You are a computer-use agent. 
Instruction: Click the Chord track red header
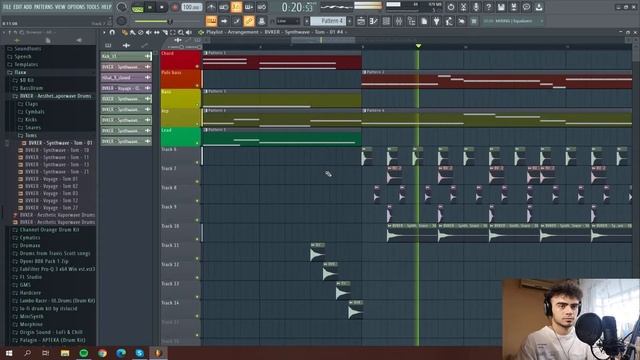180,60
